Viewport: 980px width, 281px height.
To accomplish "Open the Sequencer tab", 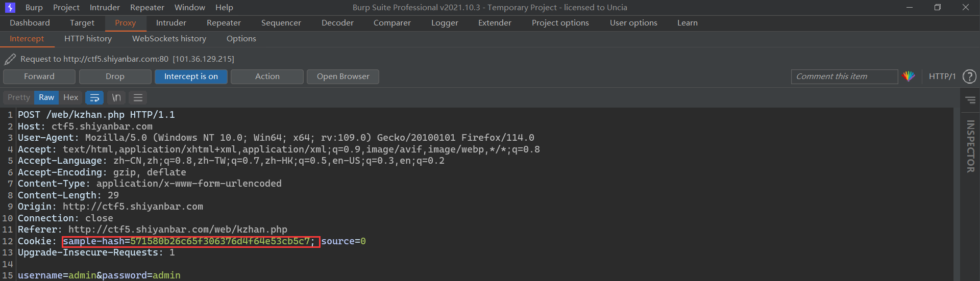I will (x=281, y=23).
